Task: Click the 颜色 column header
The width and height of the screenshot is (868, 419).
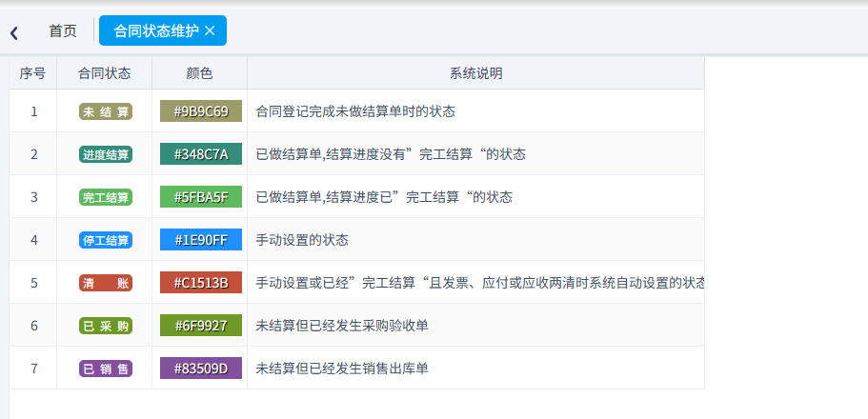Action: coord(200,73)
